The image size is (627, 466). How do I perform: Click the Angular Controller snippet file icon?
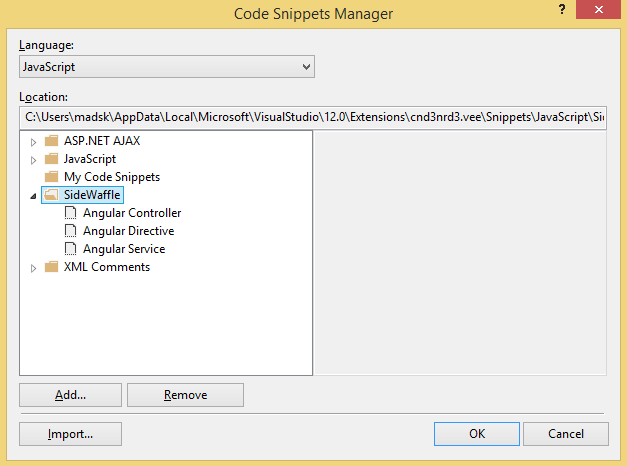click(70, 213)
